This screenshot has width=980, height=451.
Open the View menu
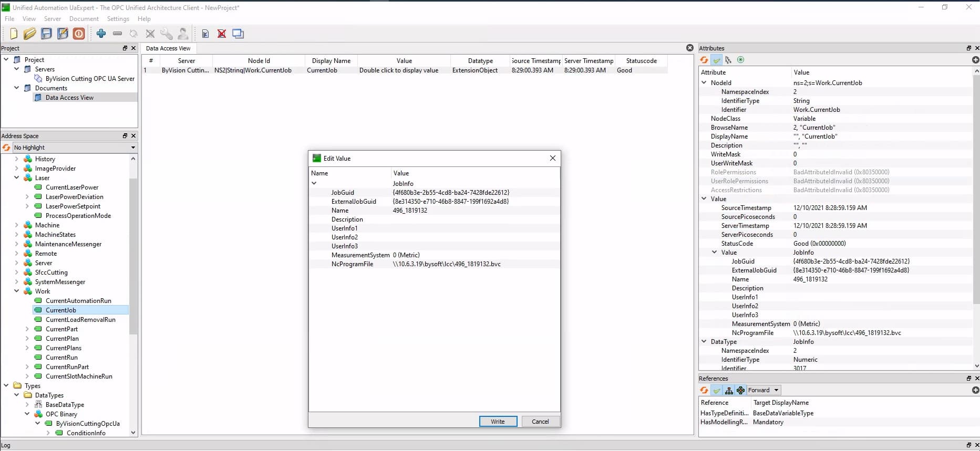click(x=29, y=19)
